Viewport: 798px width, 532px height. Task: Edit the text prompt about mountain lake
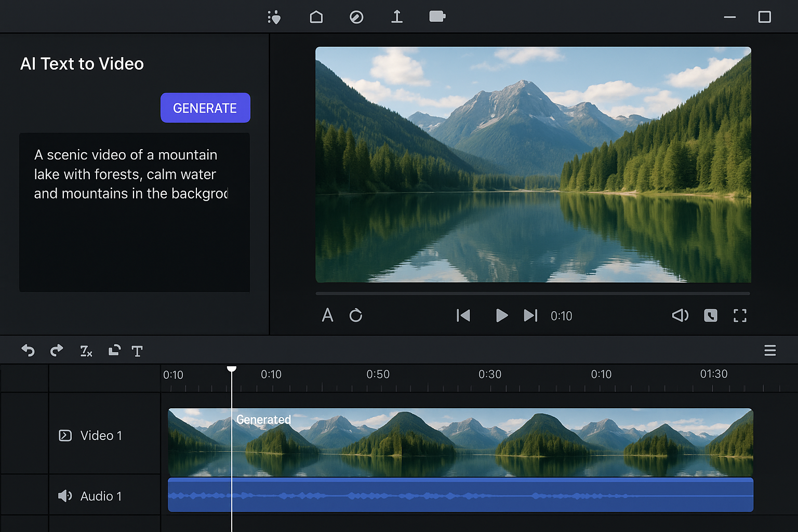coord(135,212)
